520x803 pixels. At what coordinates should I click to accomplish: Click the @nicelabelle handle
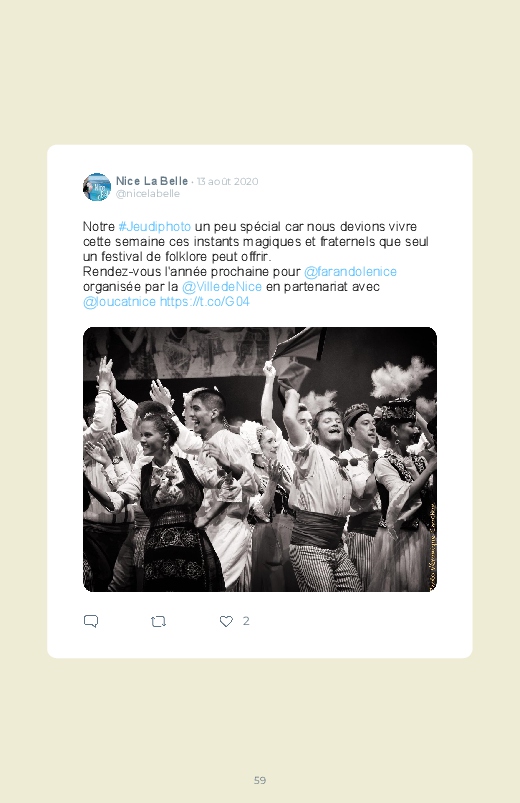(x=148, y=194)
